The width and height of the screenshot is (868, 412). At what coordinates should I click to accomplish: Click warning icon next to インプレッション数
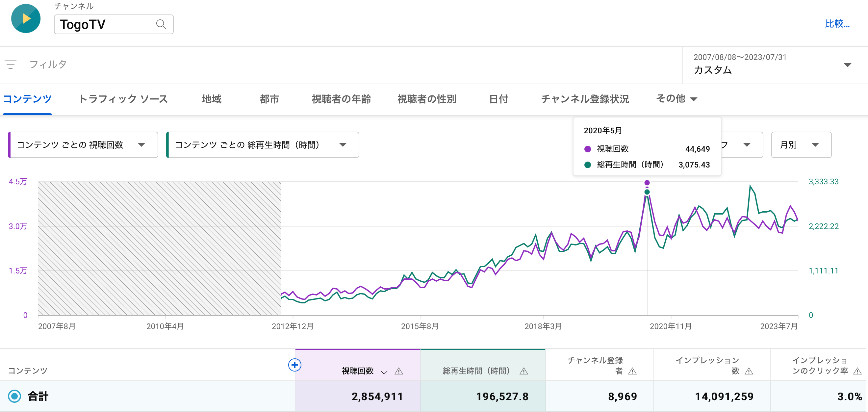click(749, 371)
